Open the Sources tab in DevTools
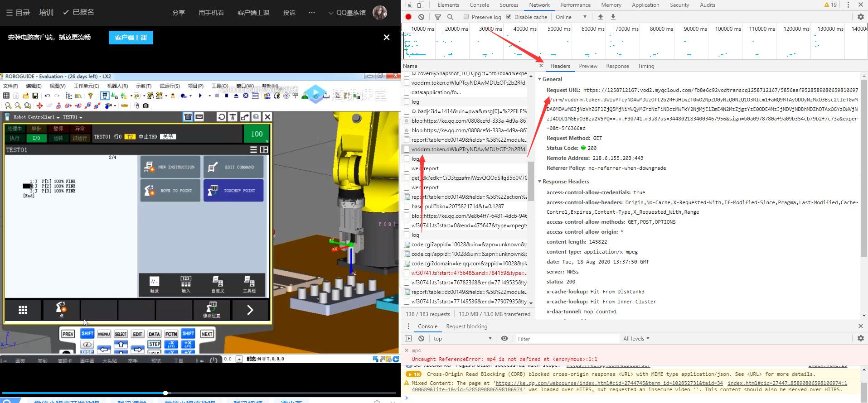Screen dimensions: 868x403 click(509, 5)
